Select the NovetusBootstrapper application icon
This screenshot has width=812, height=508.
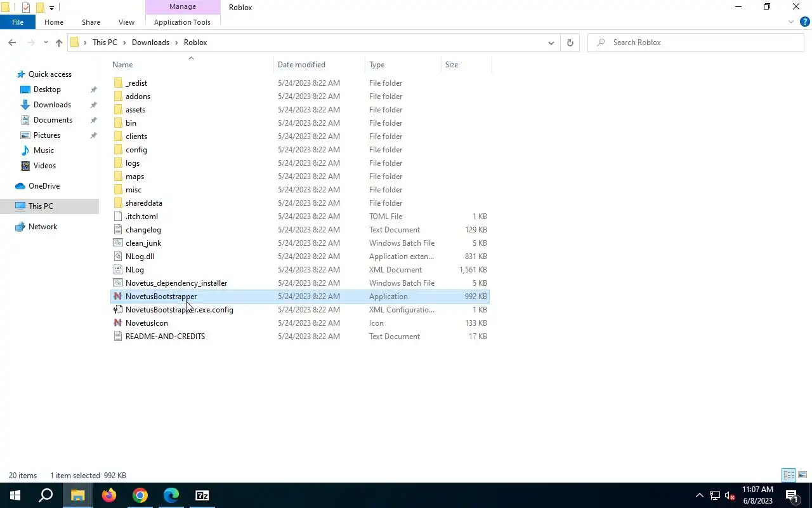[118, 297]
